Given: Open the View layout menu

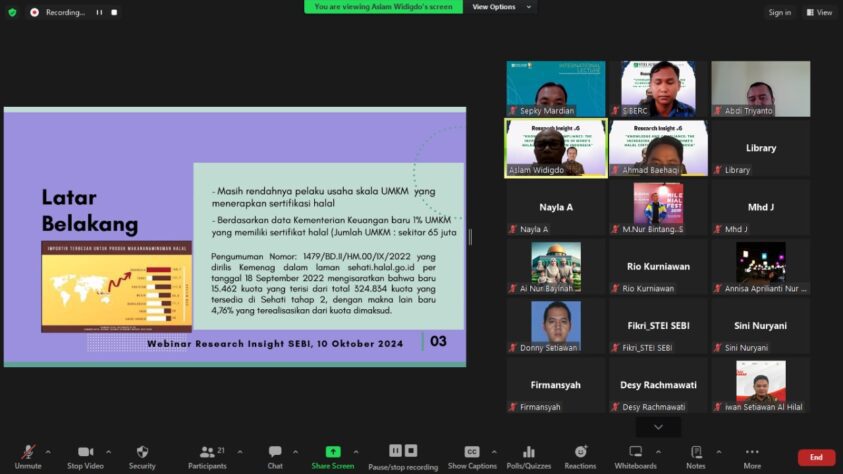Looking at the screenshot, I should pos(819,12).
